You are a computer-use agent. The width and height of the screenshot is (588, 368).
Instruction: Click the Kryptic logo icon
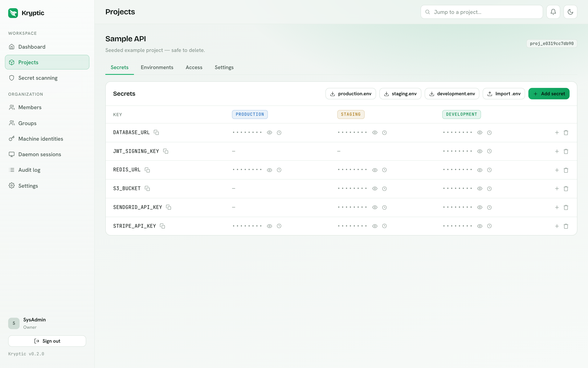tap(13, 13)
